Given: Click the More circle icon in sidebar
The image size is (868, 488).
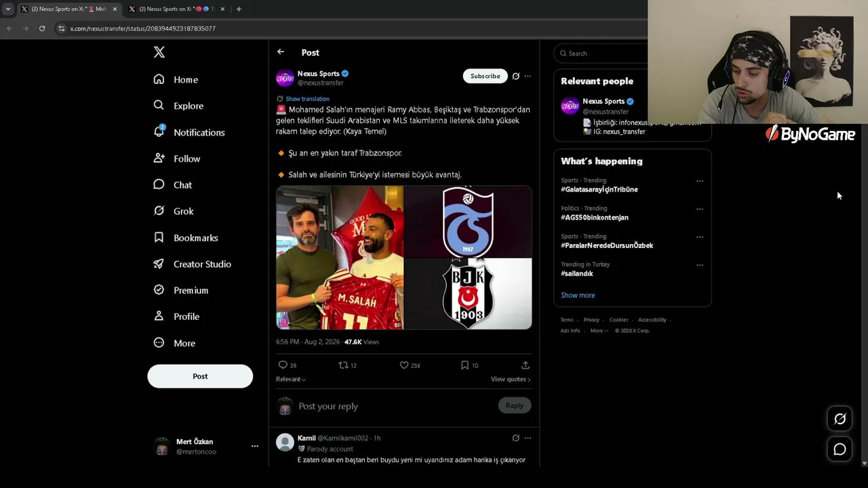Looking at the screenshot, I should pyautogui.click(x=159, y=343).
